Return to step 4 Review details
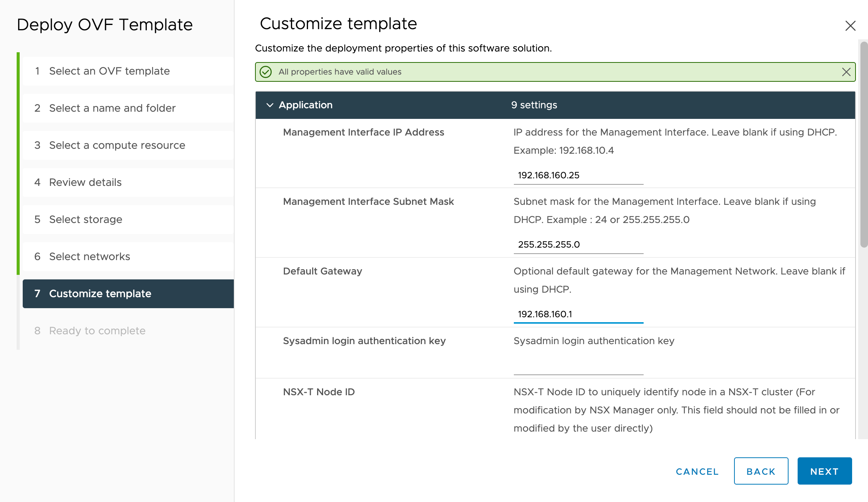Viewport: 868px width, 502px height. click(x=85, y=182)
